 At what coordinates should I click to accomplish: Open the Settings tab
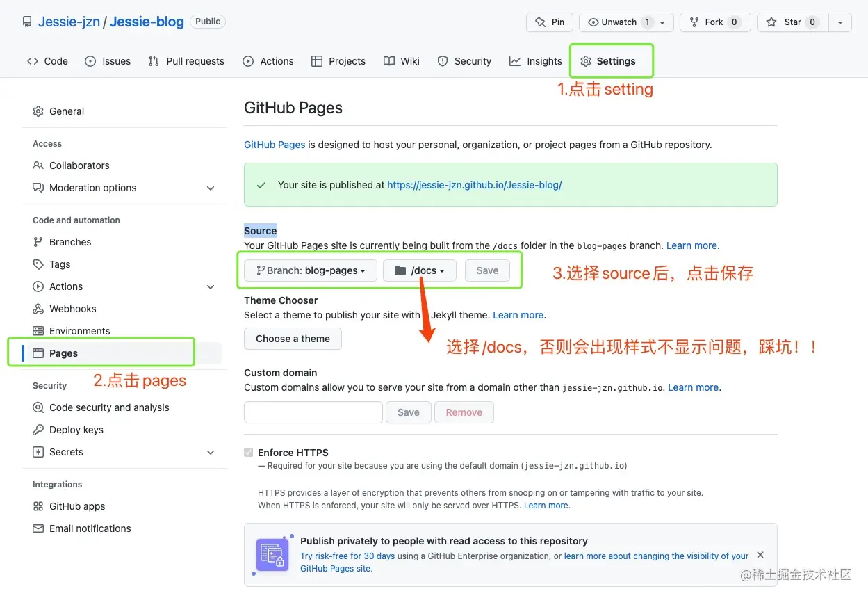point(608,61)
